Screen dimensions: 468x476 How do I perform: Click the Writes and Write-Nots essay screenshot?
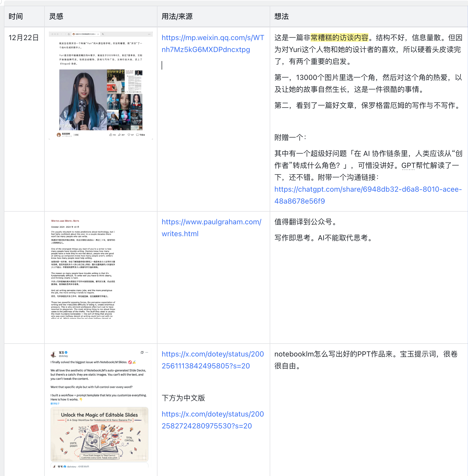83,269
